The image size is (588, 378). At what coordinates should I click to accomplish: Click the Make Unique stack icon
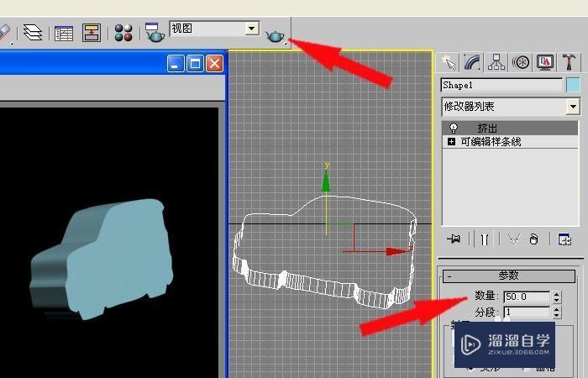[514, 239]
